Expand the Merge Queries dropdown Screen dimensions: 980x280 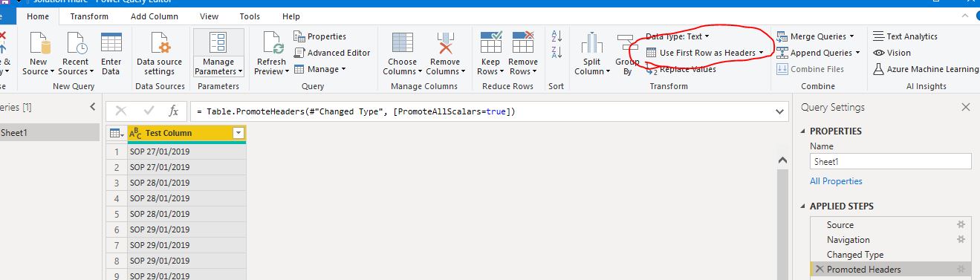coord(851,36)
